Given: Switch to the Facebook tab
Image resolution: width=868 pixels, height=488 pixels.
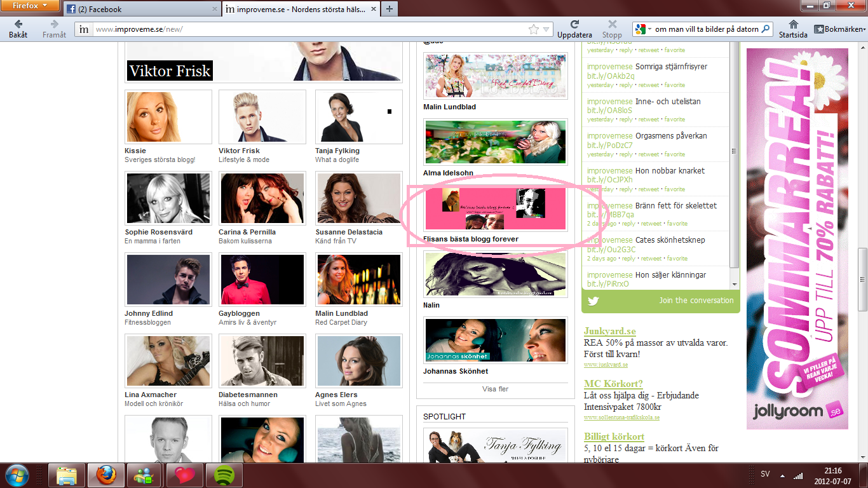Looking at the screenshot, I should pyautogui.click(x=141, y=9).
